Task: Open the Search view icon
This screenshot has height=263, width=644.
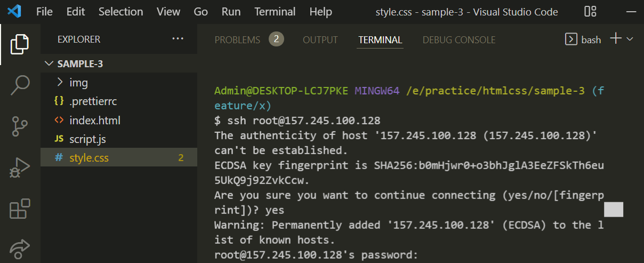Action: coord(19,85)
